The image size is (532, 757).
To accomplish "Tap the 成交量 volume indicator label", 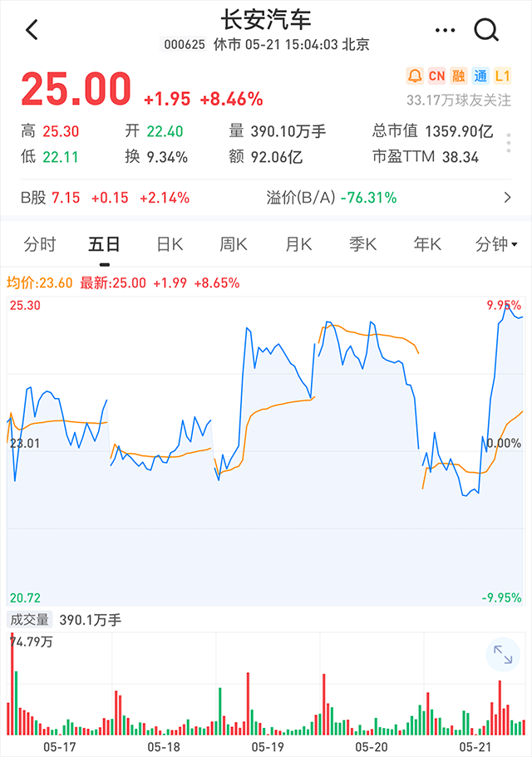I will click(x=29, y=620).
